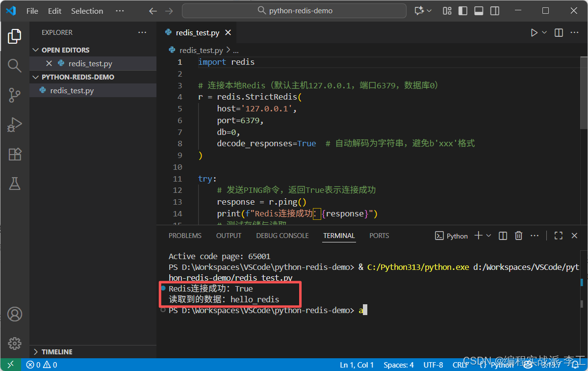588x371 pixels.
Task: Switch to the Problems panel tab
Action: pyautogui.click(x=185, y=236)
